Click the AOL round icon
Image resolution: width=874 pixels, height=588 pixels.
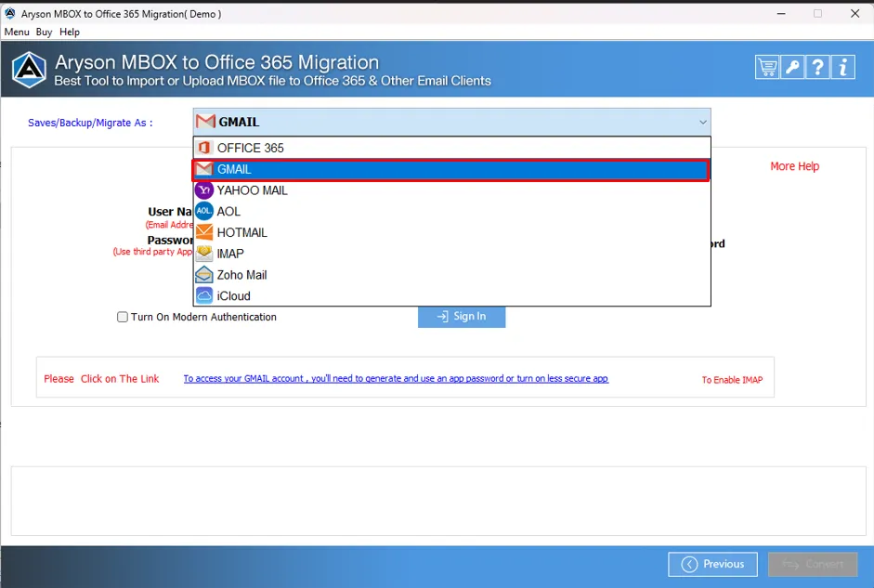tap(204, 211)
